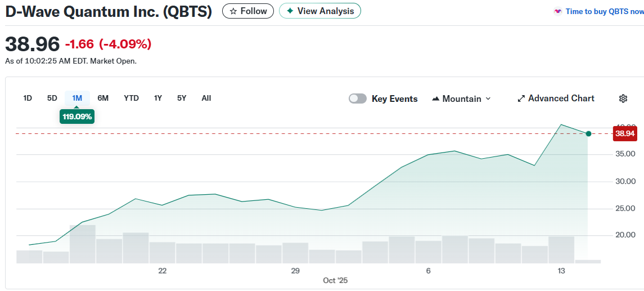
Task: Switch to the 6M time range
Action: 103,98
